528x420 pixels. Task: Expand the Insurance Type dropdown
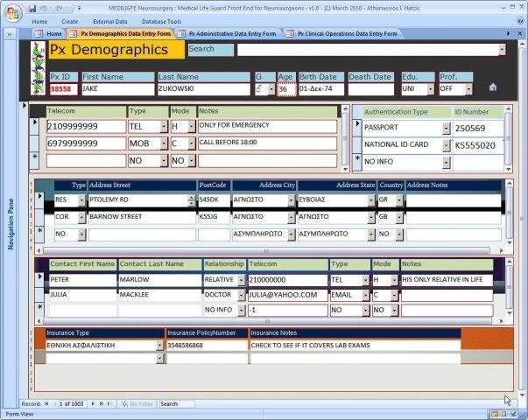click(160, 346)
